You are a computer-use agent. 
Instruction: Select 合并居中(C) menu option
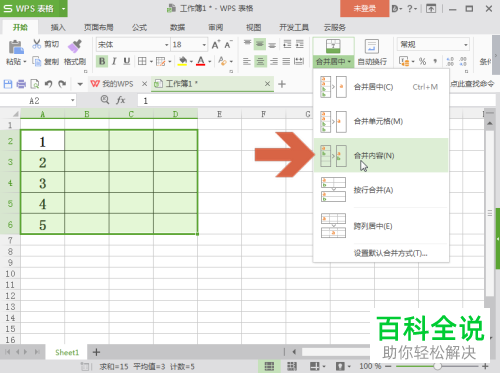point(381,87)
